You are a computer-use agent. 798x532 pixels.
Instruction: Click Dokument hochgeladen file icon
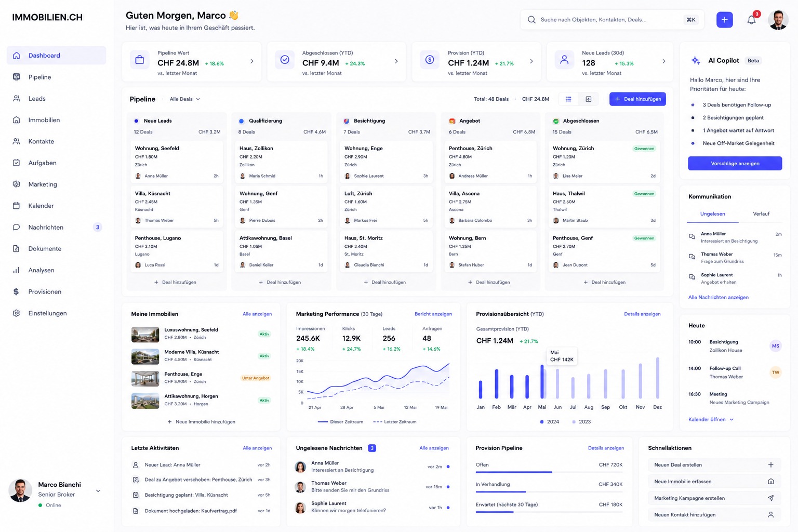pos(136,511)
